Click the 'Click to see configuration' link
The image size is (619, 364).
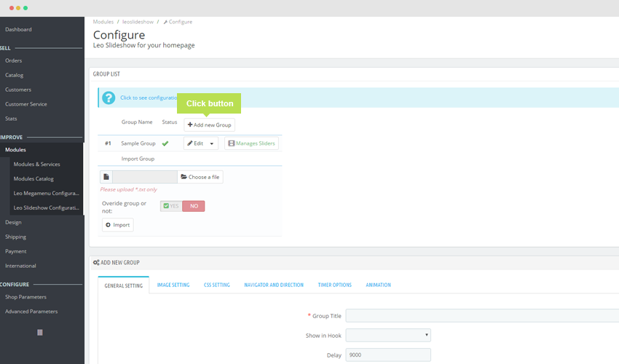(x=149, y=98)
